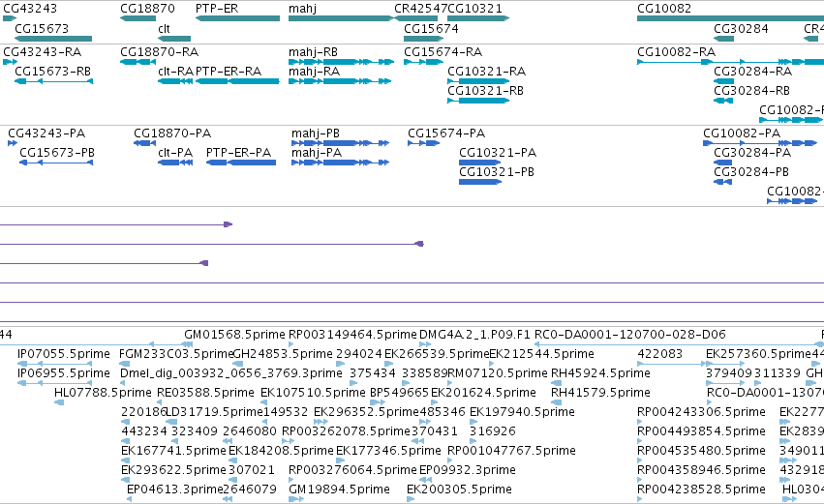Select the mahj gene bar in top track
This screenshot has height=504, width=824.
341,18
